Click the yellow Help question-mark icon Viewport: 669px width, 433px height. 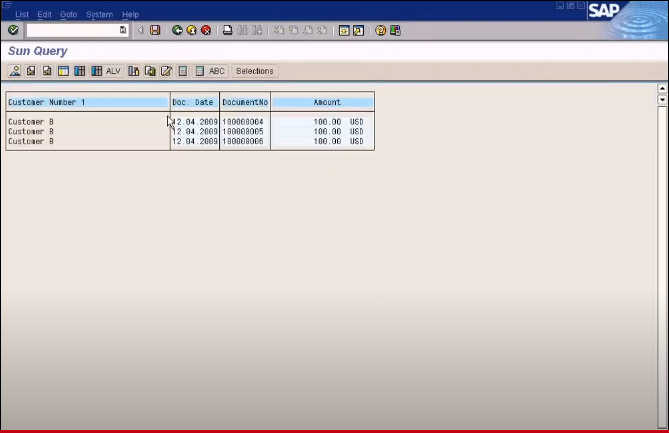tap(380, 30)
